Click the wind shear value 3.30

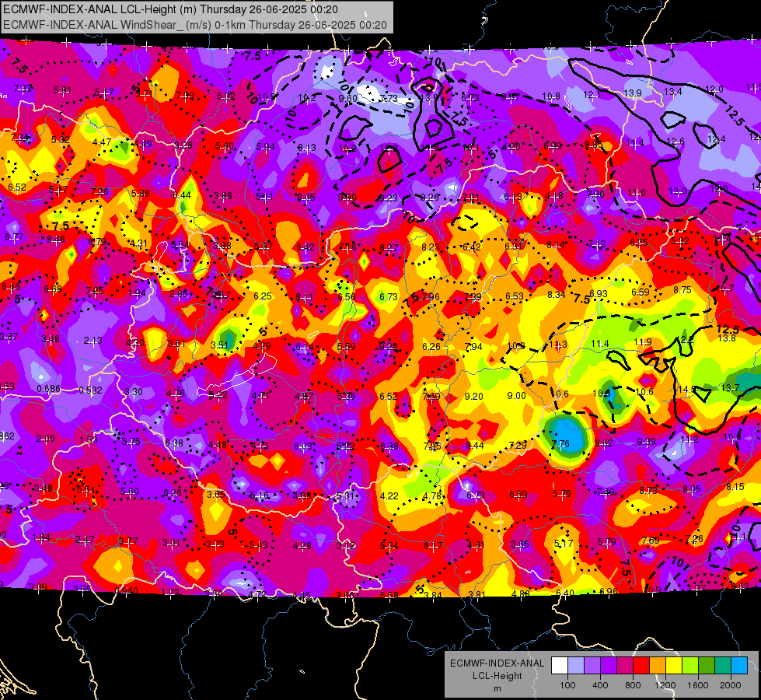[x=134, y=391]
